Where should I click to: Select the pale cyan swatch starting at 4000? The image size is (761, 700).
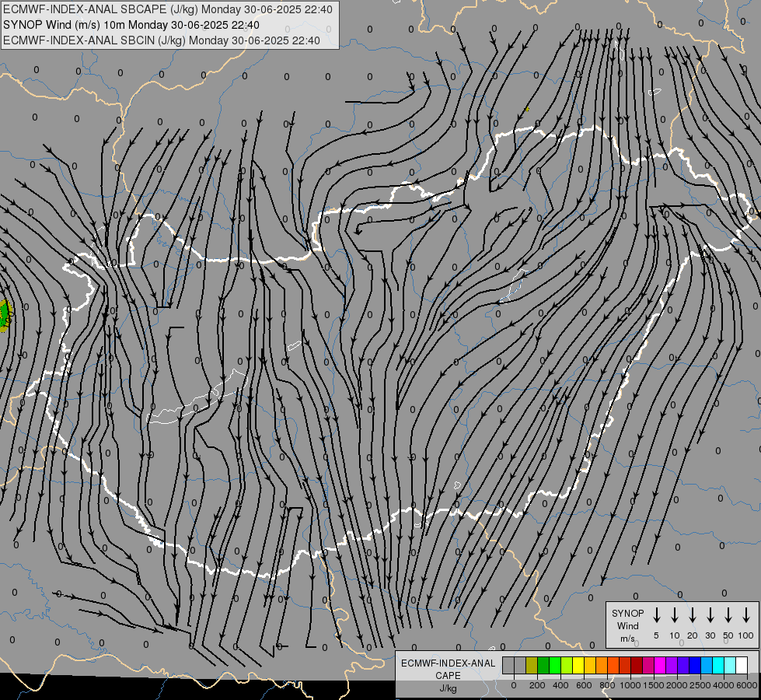point(731,666)
